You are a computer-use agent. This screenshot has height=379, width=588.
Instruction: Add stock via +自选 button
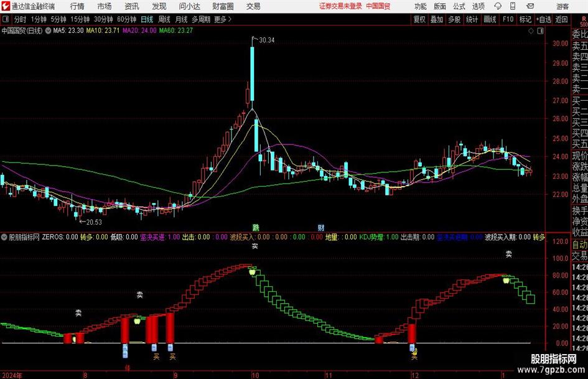543,19
